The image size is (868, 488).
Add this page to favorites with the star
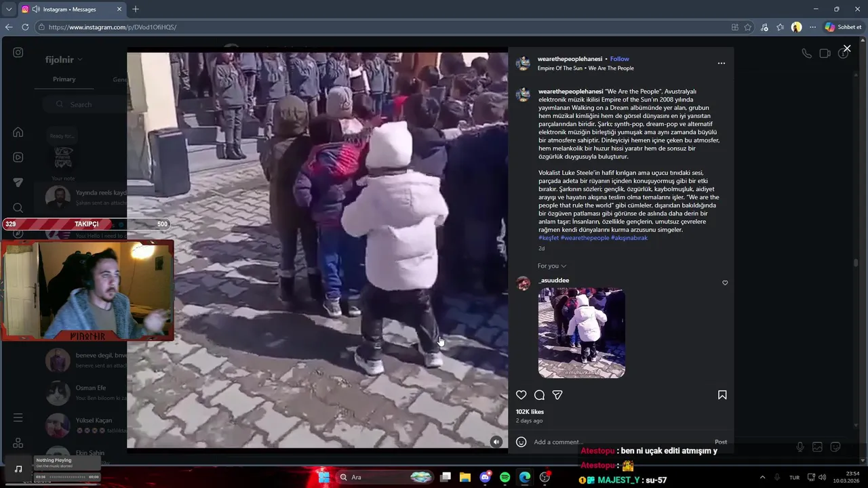748,27
